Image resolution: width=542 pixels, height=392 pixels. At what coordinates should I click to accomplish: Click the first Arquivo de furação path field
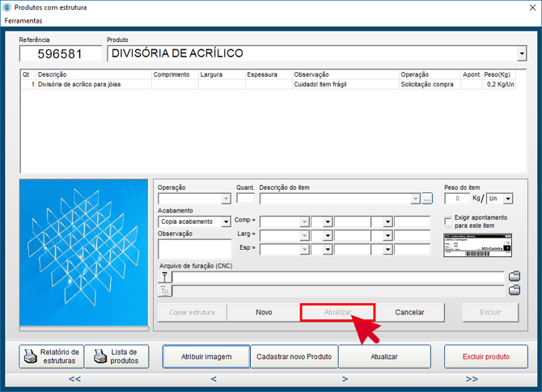point(338,277)
